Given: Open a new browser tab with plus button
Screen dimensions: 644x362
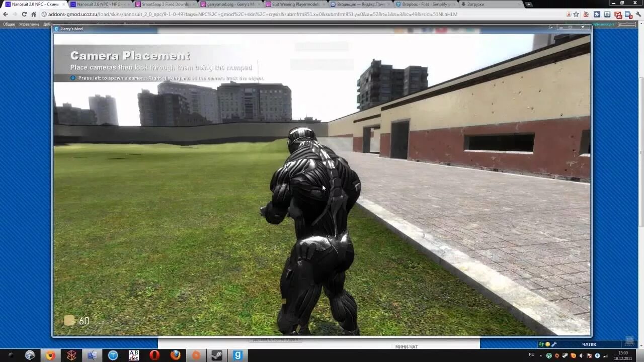Looking at the screenshot, I should (529, 4).
